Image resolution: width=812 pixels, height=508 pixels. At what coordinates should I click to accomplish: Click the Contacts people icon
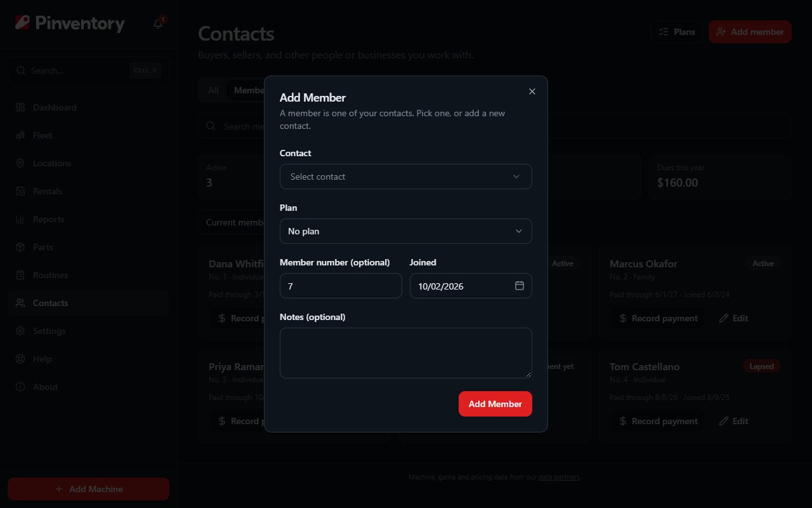tap(20, 303)
